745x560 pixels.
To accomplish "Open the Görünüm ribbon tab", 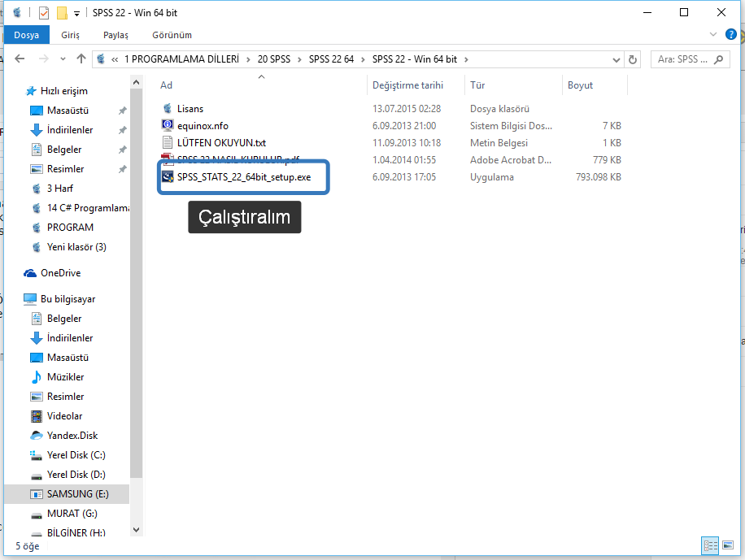I will click(x=172, y=35).
